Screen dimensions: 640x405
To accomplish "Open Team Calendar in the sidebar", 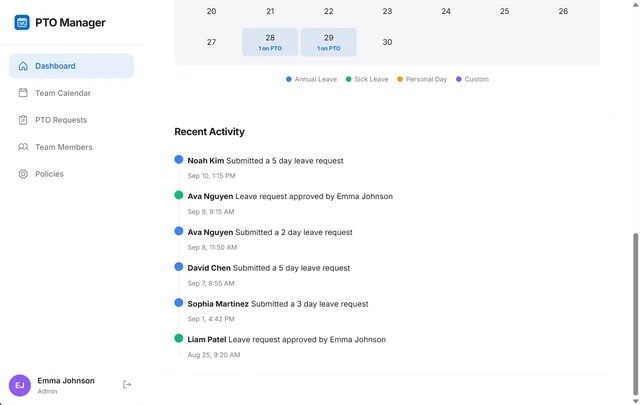I will click(x=71, y=93).
